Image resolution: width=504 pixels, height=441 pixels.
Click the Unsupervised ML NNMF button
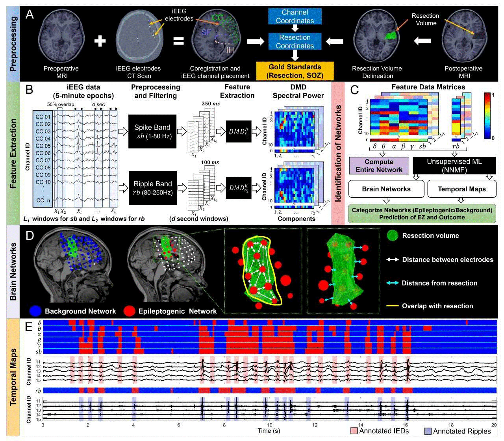(x=454, y=165)
